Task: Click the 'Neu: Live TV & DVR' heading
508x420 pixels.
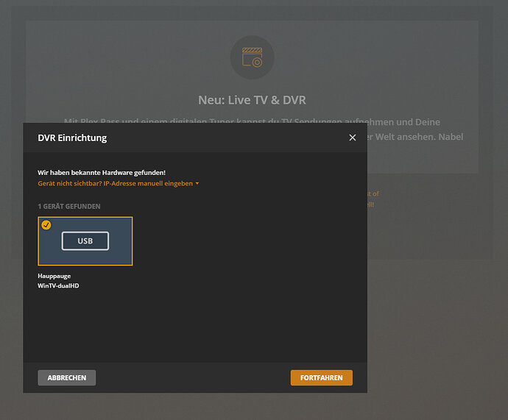Action: tap(252, 100)
